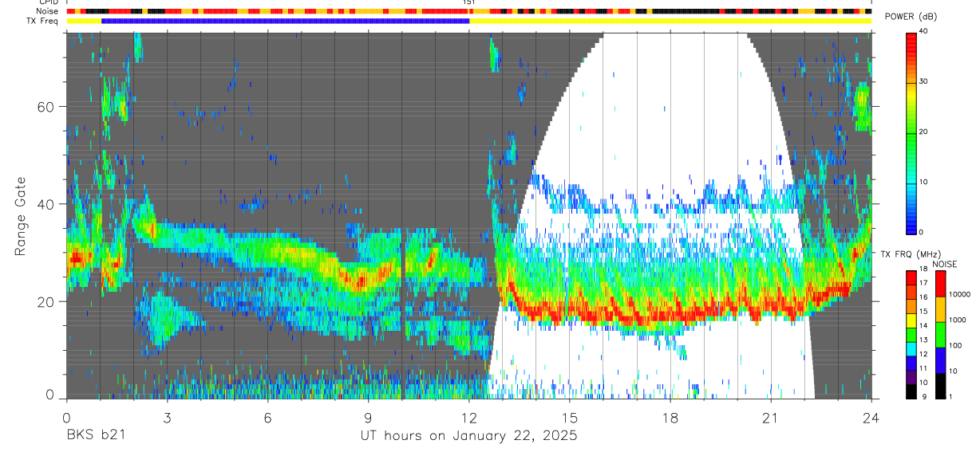Click the Range Gate axis label
Image resolution: width=980 pixels, height=452 pixels.
tap(21, 216)
